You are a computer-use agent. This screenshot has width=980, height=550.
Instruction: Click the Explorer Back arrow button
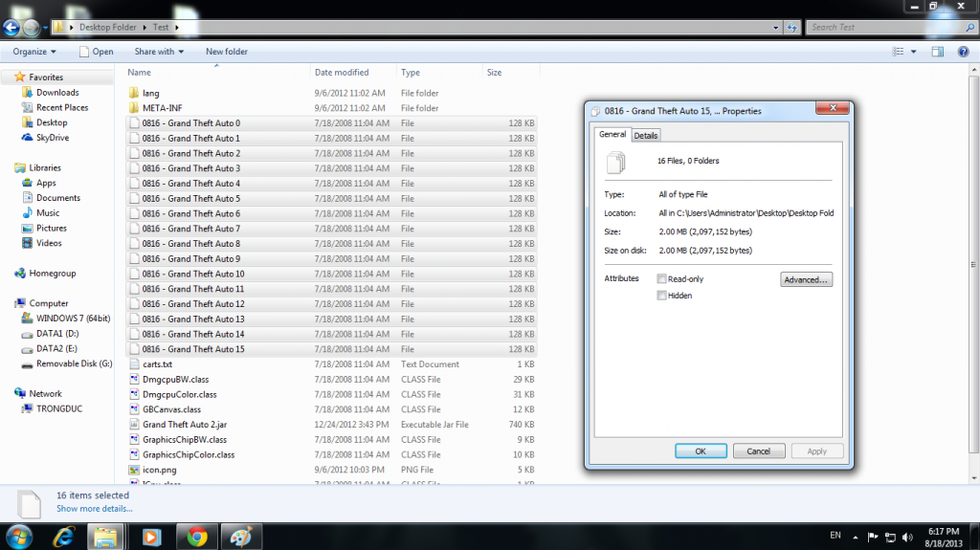pos(11,28)
